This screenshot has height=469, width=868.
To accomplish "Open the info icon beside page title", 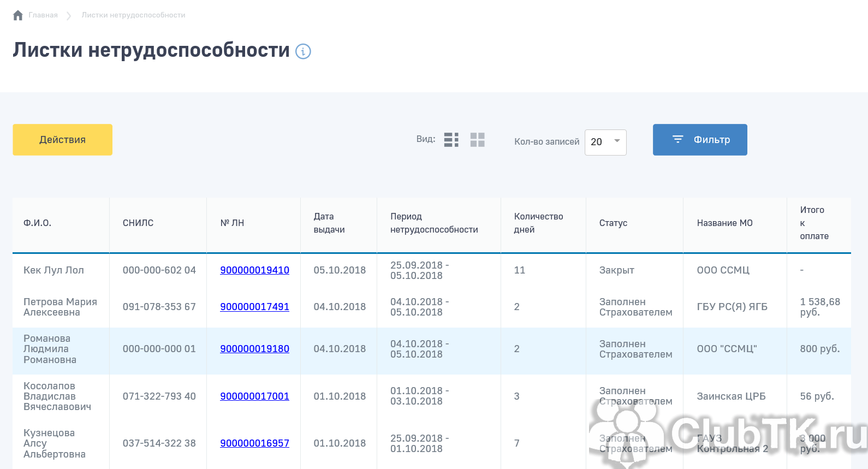I will click(303, 51).
